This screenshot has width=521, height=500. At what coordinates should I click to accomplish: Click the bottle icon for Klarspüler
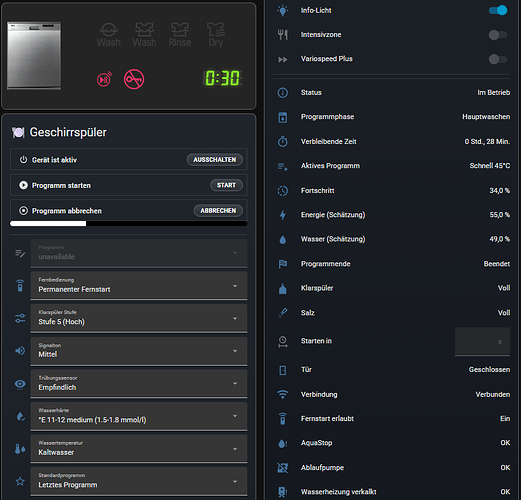point(283,288)
